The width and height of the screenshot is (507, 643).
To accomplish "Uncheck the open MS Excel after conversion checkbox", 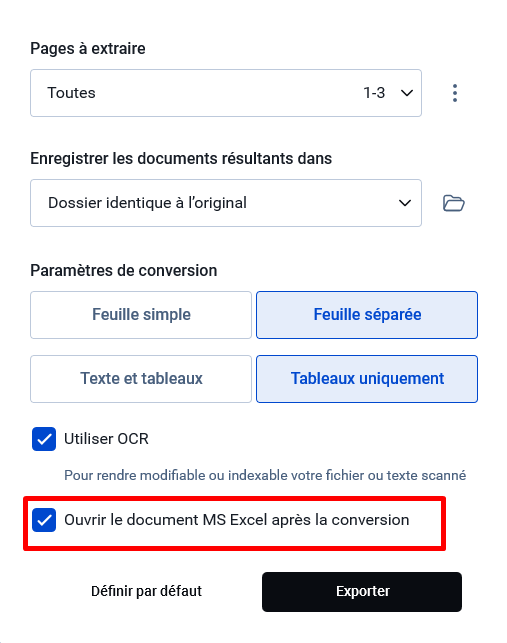I will 44,520.
